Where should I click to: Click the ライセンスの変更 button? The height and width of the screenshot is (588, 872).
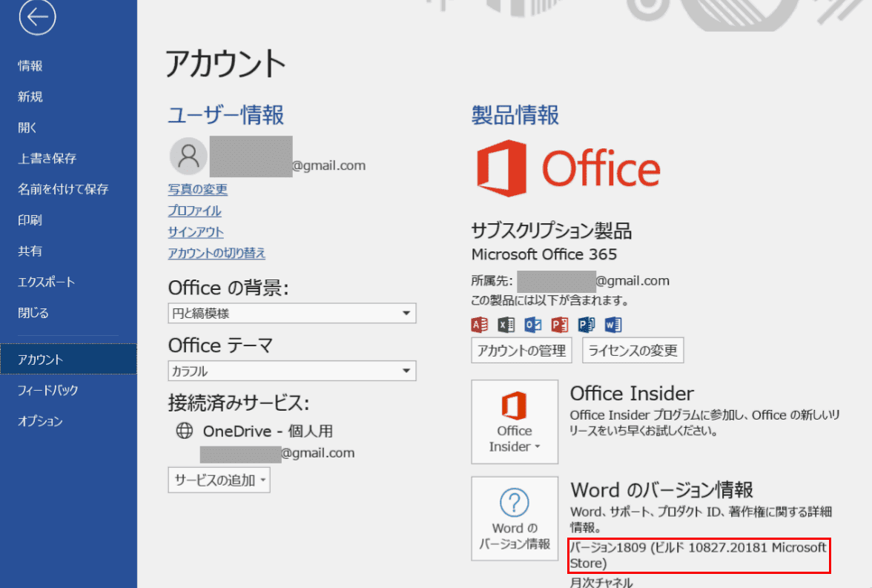click(633, 351)
